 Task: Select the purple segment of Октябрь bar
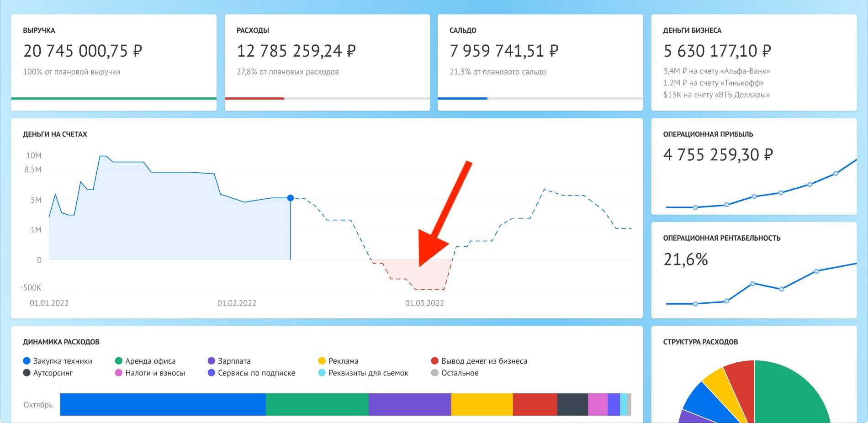pyautogui.click(x=410, y=404)
